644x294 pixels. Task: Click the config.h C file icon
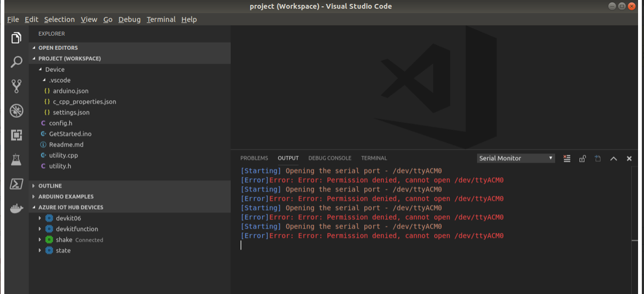43,123
